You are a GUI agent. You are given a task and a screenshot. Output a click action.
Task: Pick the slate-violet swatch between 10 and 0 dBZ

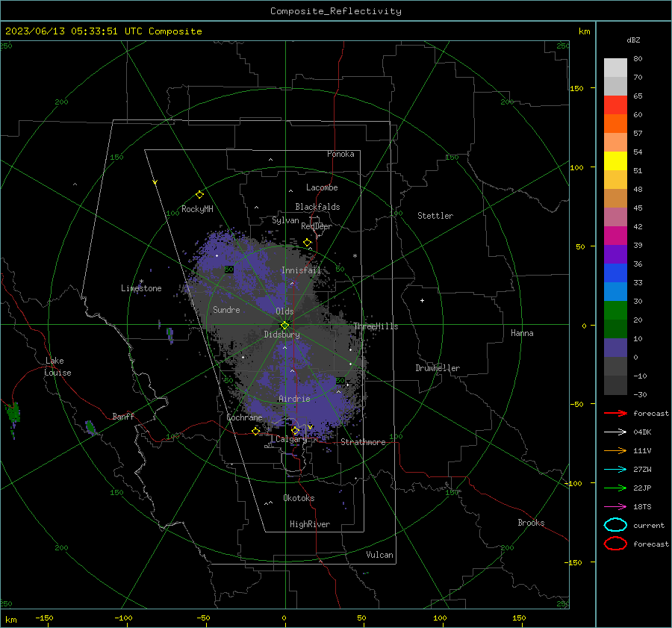point(615,348)
